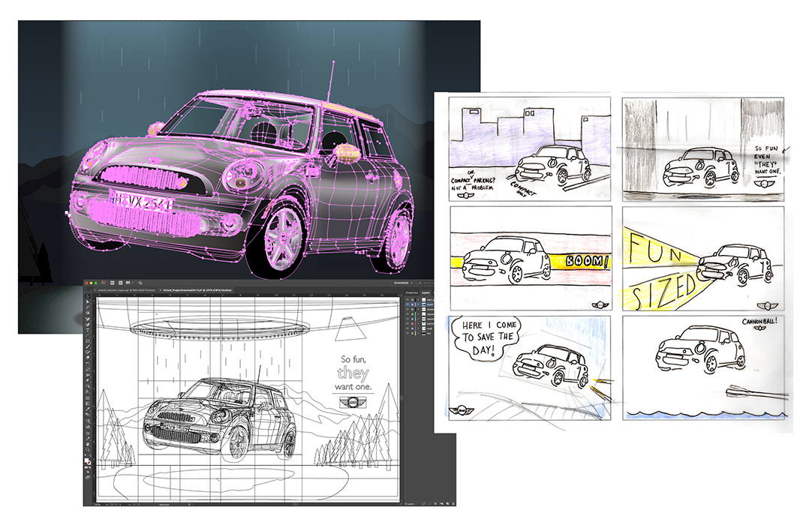Click the 'they' text on the artboard
This screenshot has height=525, width=812.
tap(353, 373)
